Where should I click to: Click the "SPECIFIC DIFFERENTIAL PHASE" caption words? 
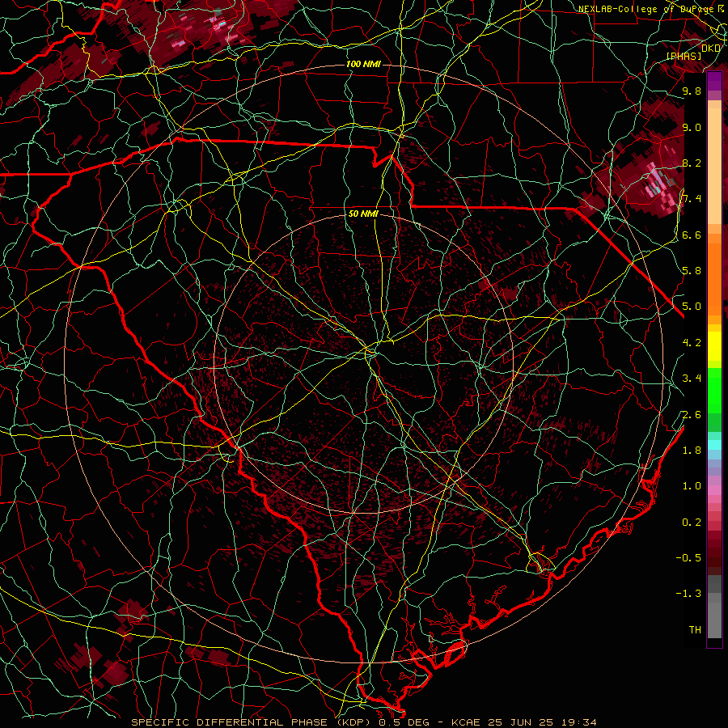click(x=228, y=722)
